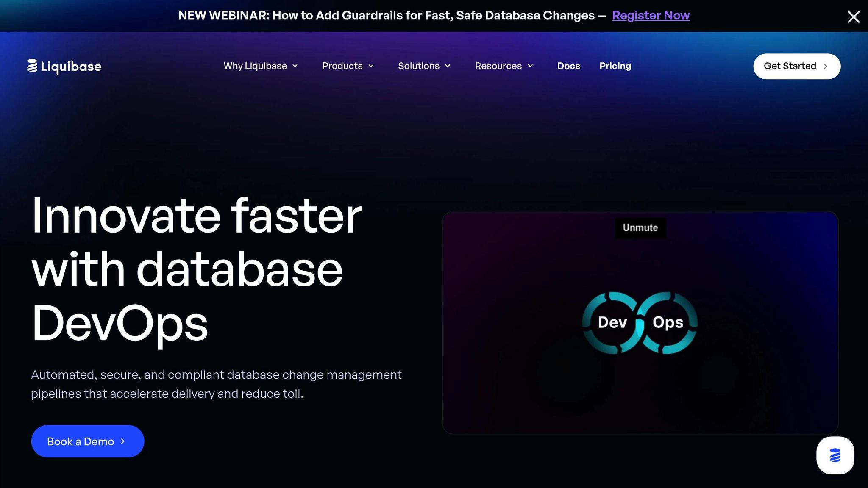Click the DevOps video player
The width and height of the screenshot is (868, 488).
[x=640, y=322]
